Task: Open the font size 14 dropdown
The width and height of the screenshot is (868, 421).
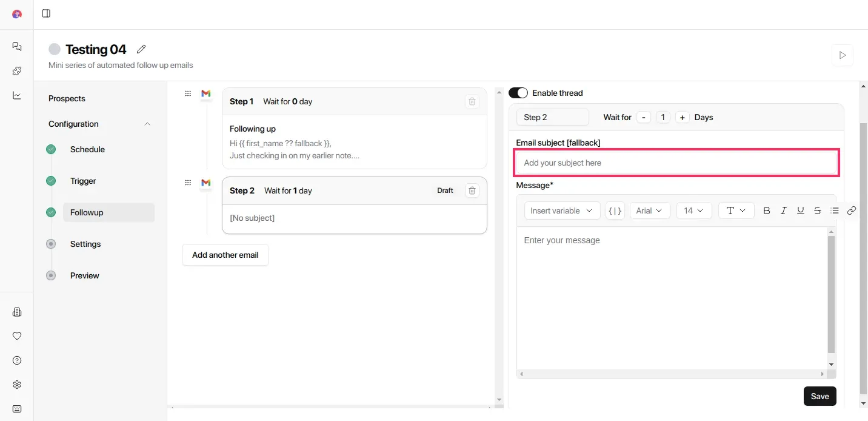Action: [694, 210]
